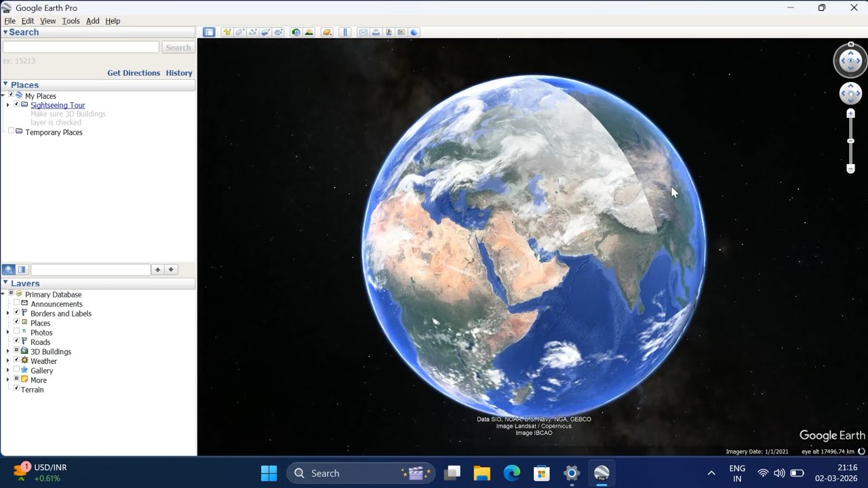Add an image overlay from toolbar
Screen dimensions: 868x488
[265, 32]
